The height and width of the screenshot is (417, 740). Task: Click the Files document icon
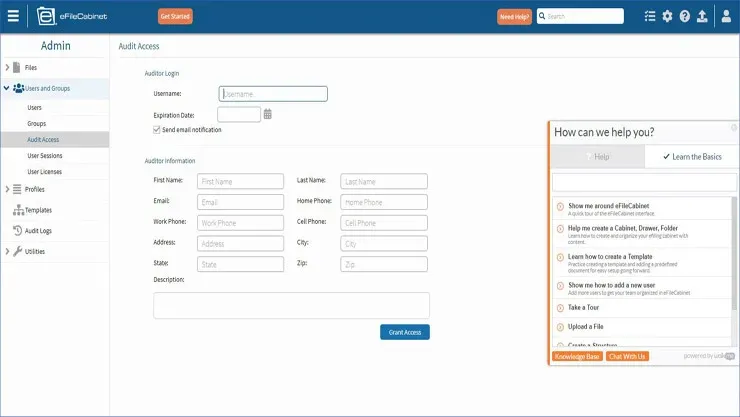pos(17,67)
